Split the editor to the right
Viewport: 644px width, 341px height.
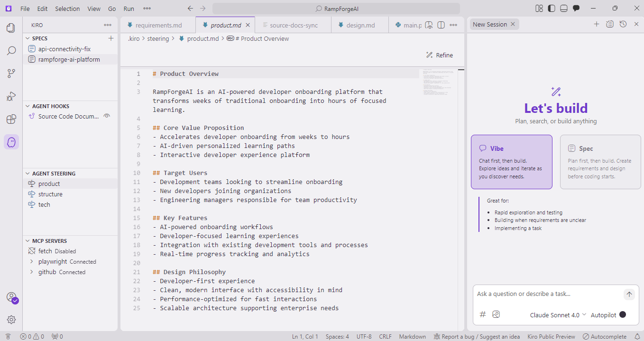(x=441, y=25)
